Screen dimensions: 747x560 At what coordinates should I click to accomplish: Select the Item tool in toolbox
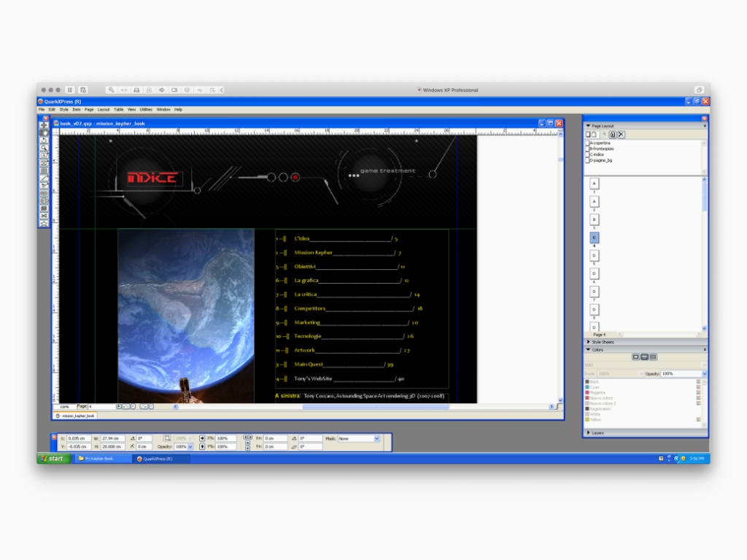tap(44, 125)
